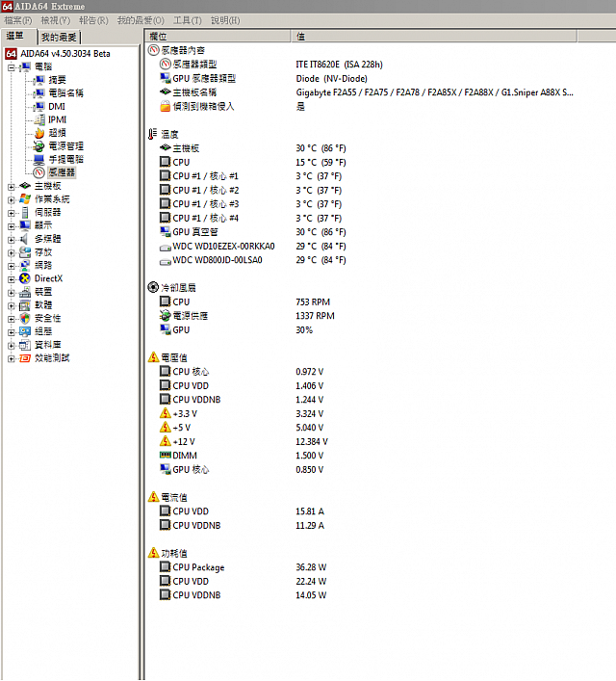Click the 組態 configuration icon
Image resolution: width=616 pixels, height=681 pixels.
[x=25, y=331]
